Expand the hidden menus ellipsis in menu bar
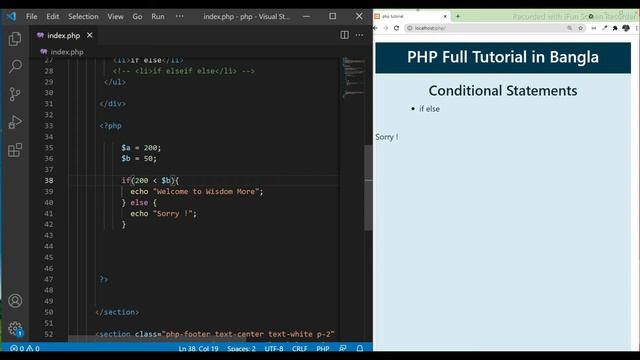 pyautogui.click(x=180, y=16)
